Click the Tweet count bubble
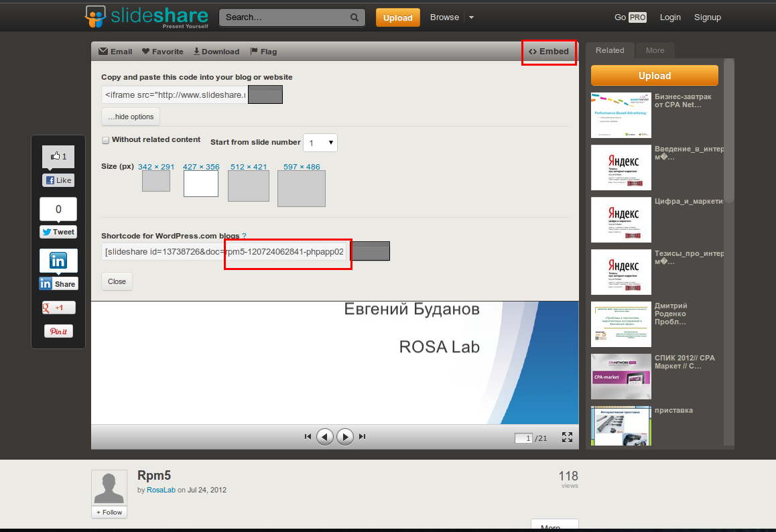The height and width of the screenshot is (532, 776). tap(58, 209)
